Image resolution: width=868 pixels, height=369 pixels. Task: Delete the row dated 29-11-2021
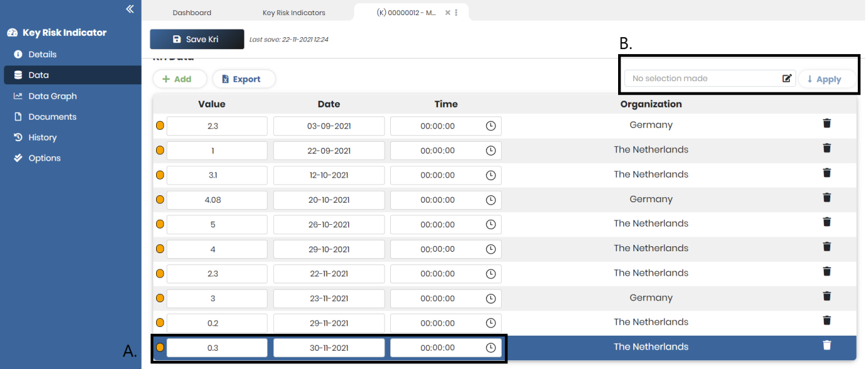click(x=827, y=321)
